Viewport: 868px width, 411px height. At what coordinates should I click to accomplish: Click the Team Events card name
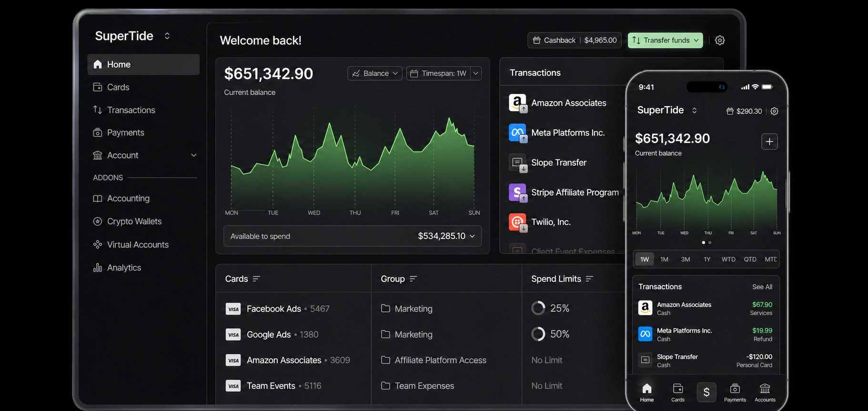point(271,386)
